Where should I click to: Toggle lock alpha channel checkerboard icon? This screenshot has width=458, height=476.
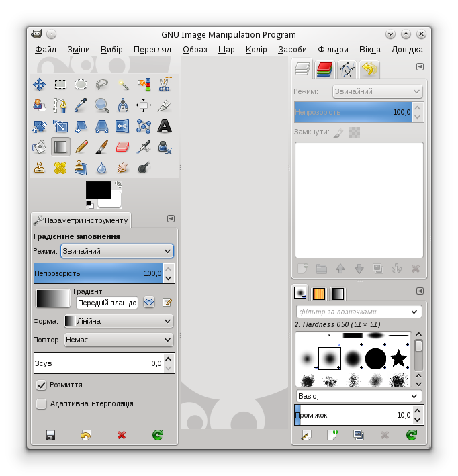point(355,132)
